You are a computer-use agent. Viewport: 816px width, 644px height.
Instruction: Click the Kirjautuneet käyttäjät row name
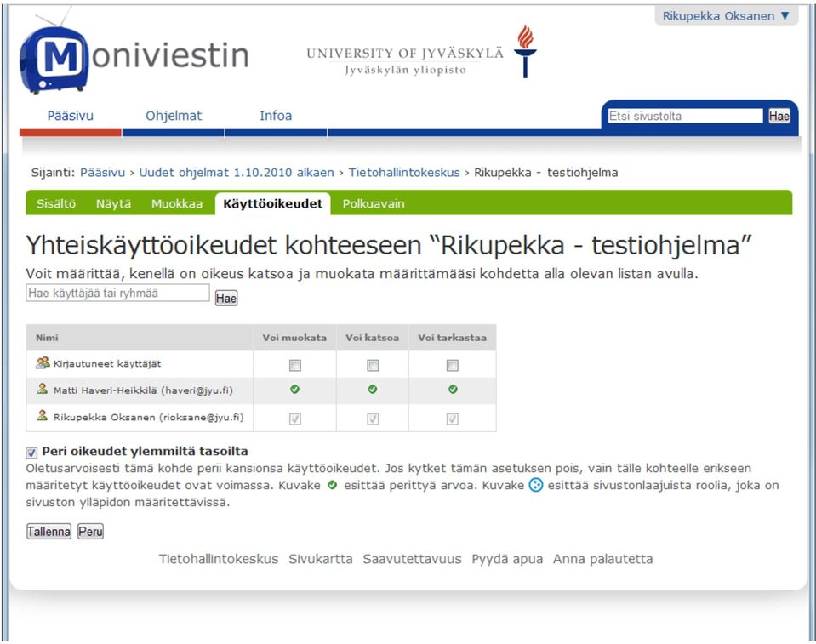107,363
